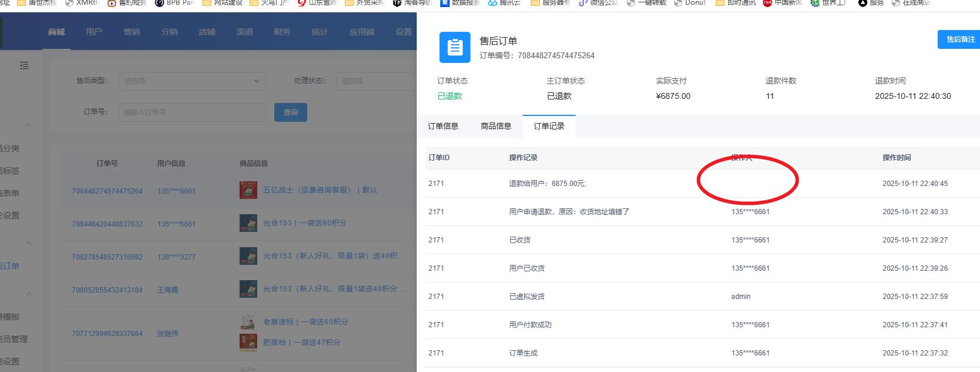
Task: Click the sidebar collapse menu icon
Action: pyautogui.click(x=24, y=65)
